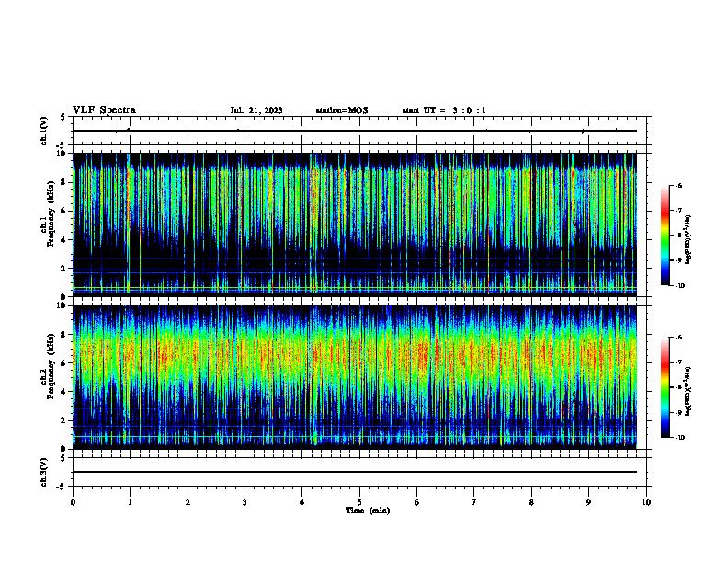
Task: Click the ch.3 voltage waveform flat trace
Action: 355,472
